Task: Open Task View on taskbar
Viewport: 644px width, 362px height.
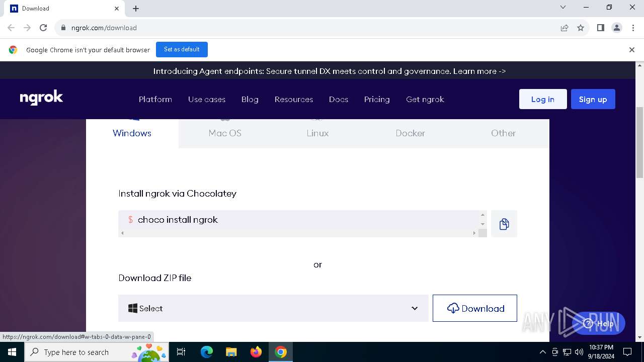Action: [x=181, y=352]
